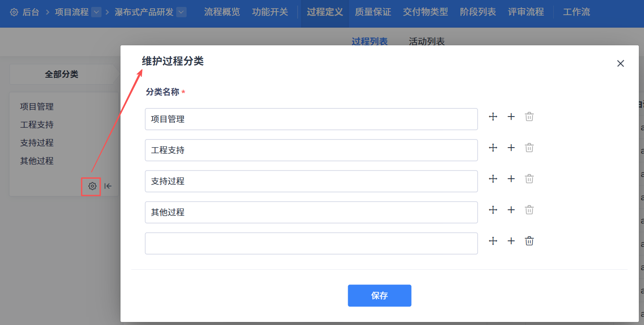Screen dimensions: 644x325
Task: Select 工程支持 in the left category list
Action: pos(37,125)
